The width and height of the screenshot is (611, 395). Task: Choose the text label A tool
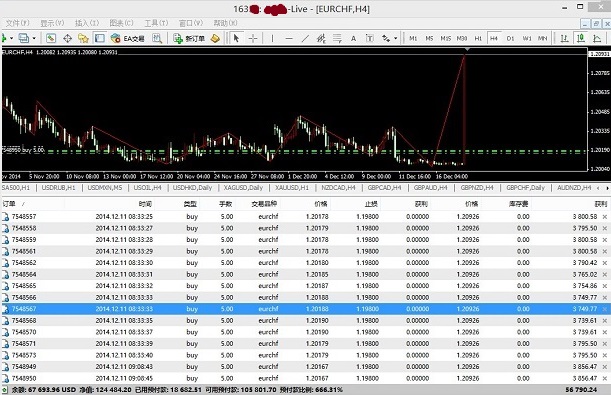tap(353, 38)
